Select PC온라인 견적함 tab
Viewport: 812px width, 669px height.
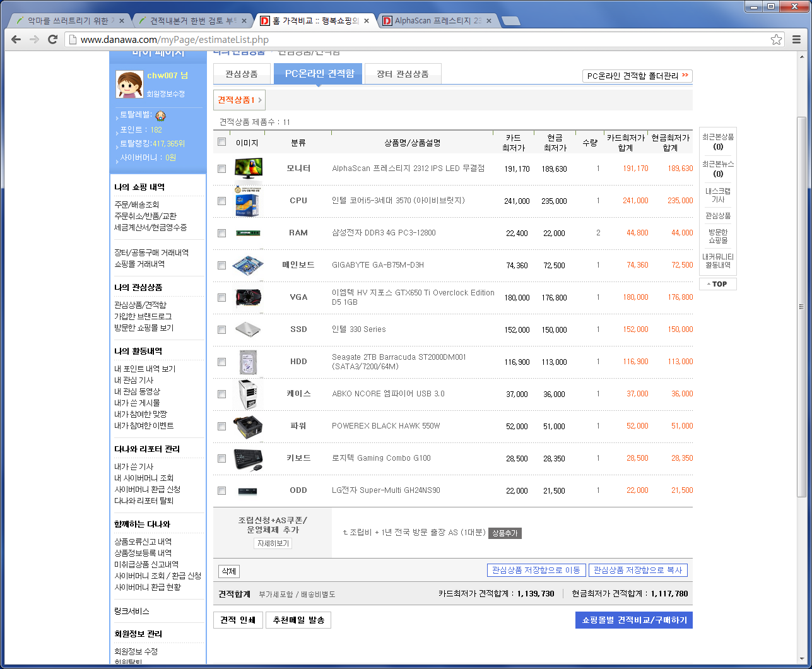(x=318, y=74)
